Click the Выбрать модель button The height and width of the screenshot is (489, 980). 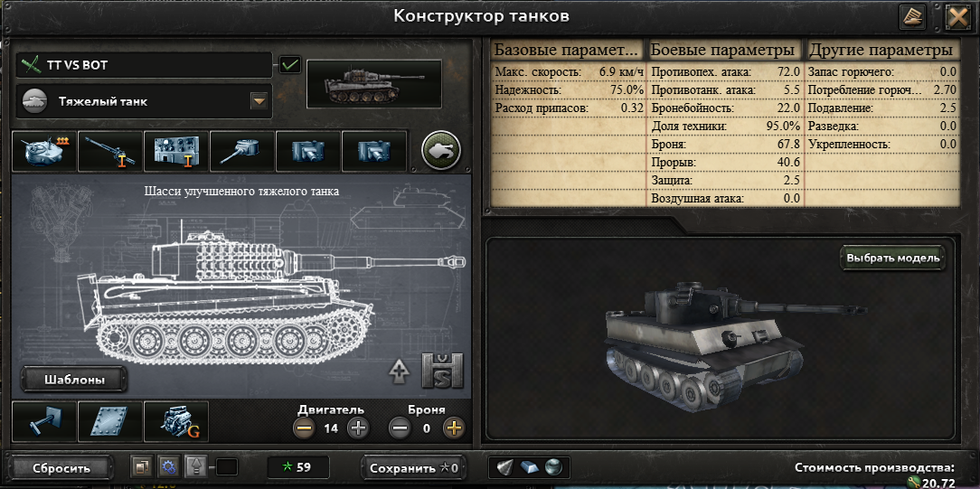tap(892, 258)
